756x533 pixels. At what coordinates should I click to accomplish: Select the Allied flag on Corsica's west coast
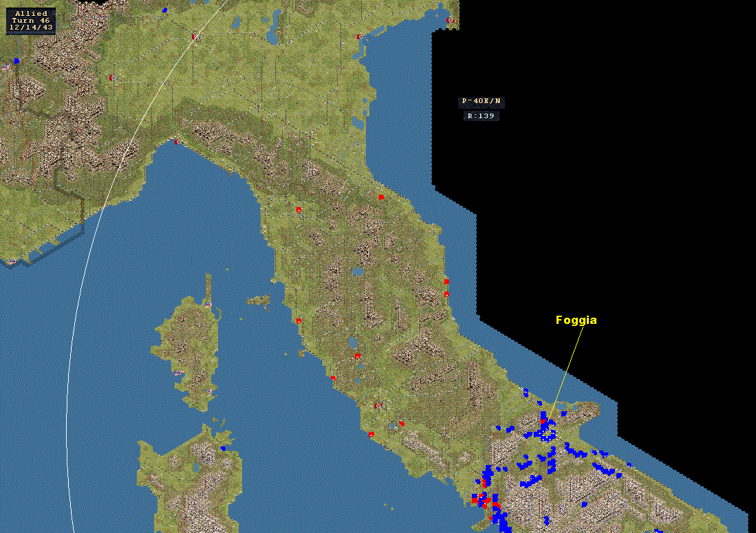coord(178,373)
